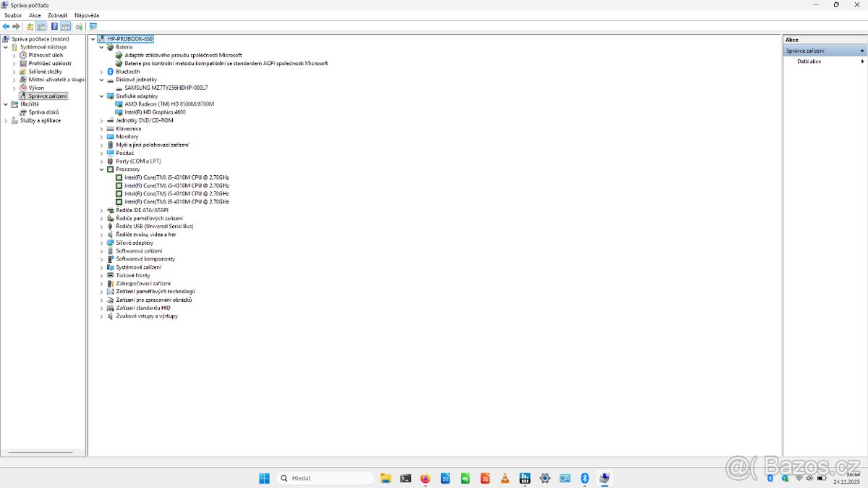Open the Soubor menu
The width and height of the screenshot is (868, 488).
(x=13, y=15)
